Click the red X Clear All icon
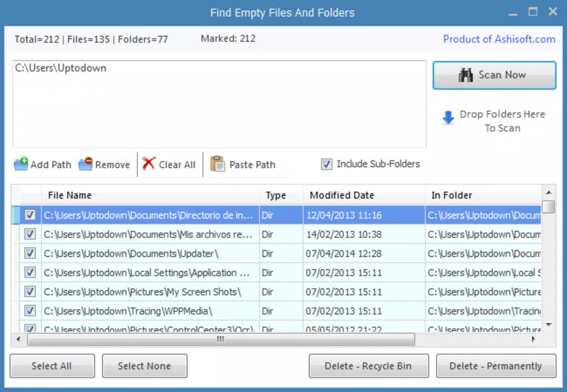 pos(149,163)
